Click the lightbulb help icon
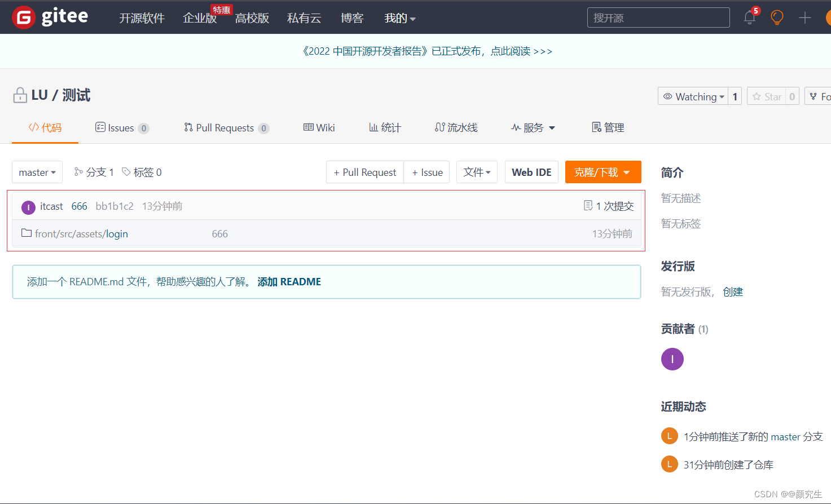Viewport: 831px width, 504px height. click(x=777, y=17)
